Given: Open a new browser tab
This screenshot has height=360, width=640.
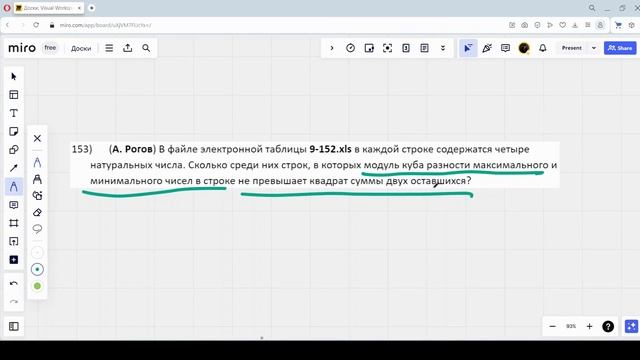Looking at the screenshot, I should pyautogui.click(x=92, y=8).
